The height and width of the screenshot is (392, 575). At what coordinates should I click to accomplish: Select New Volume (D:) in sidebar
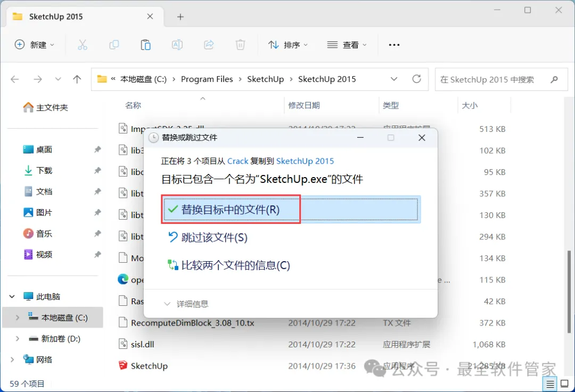coord(54,338)
